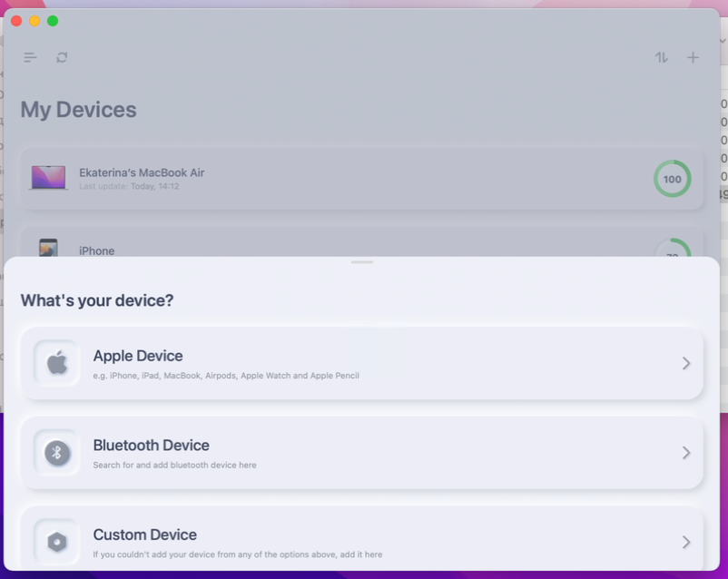Refresh devices with the reload icon
Viewport: 728px width, 579px height.
pyautogui.click(x=62, y=57)
